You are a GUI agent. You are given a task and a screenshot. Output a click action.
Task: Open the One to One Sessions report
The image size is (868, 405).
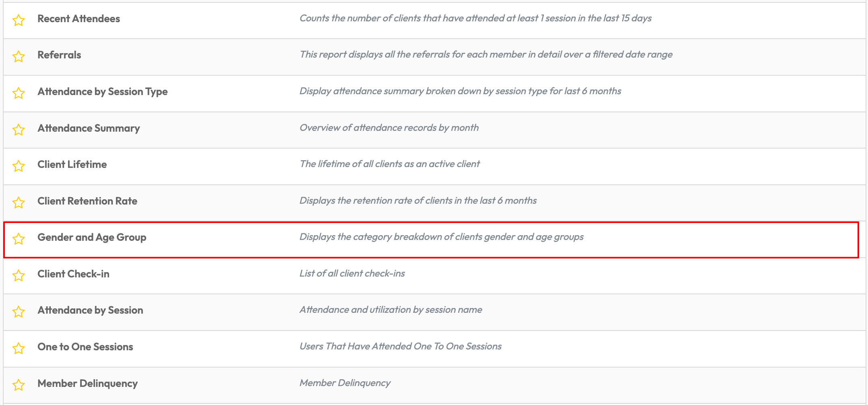click(85, 347)
